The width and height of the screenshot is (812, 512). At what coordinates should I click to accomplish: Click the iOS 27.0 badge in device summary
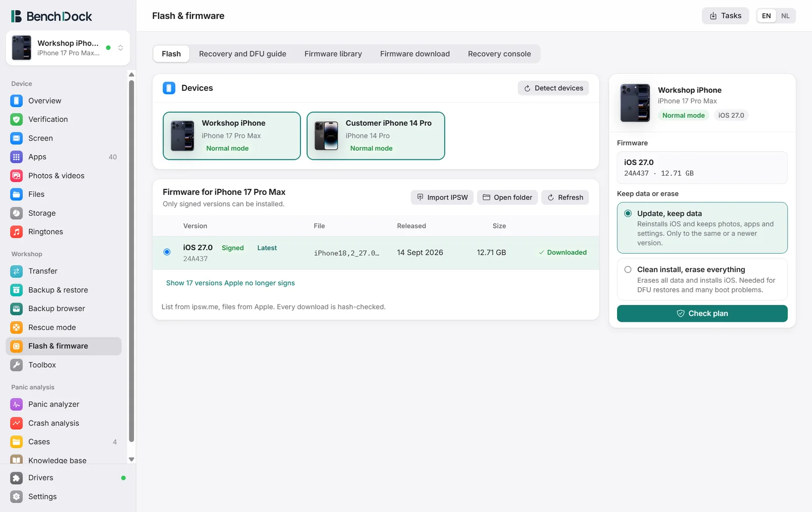[731, 115]
